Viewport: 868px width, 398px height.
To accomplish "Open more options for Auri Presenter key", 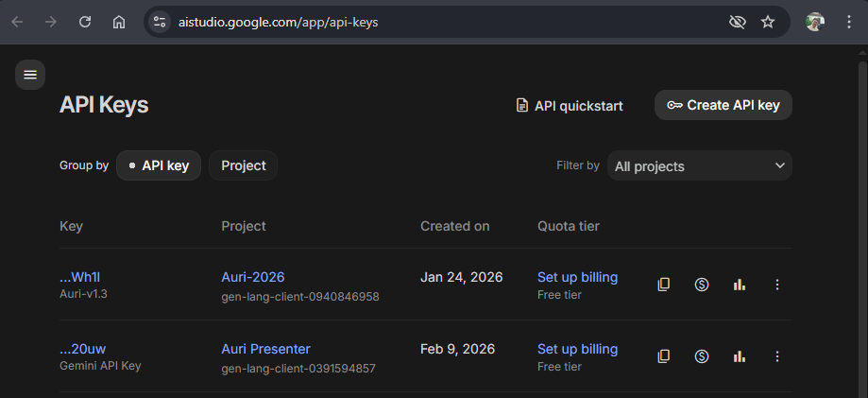I will pos(777,356).
